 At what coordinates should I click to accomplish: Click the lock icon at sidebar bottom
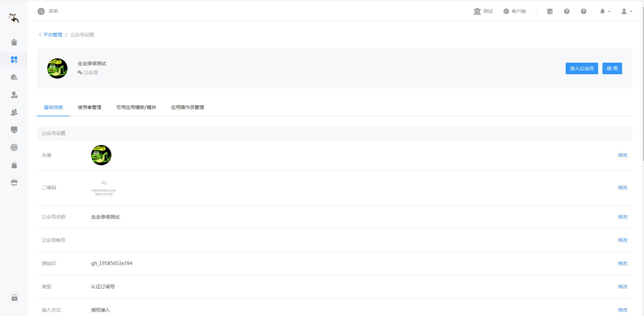pos(14,297)
